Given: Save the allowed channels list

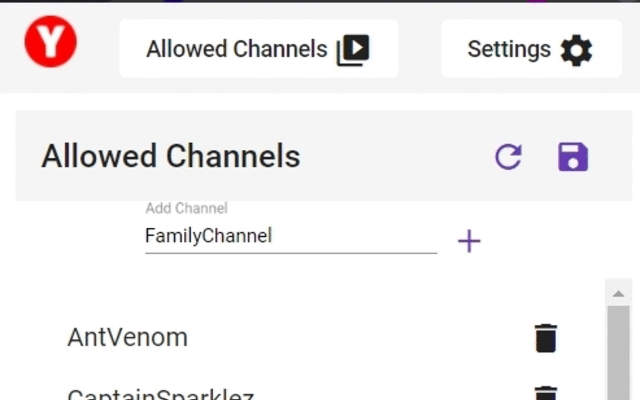Looking at the screenshot, I should click(573, 157).
